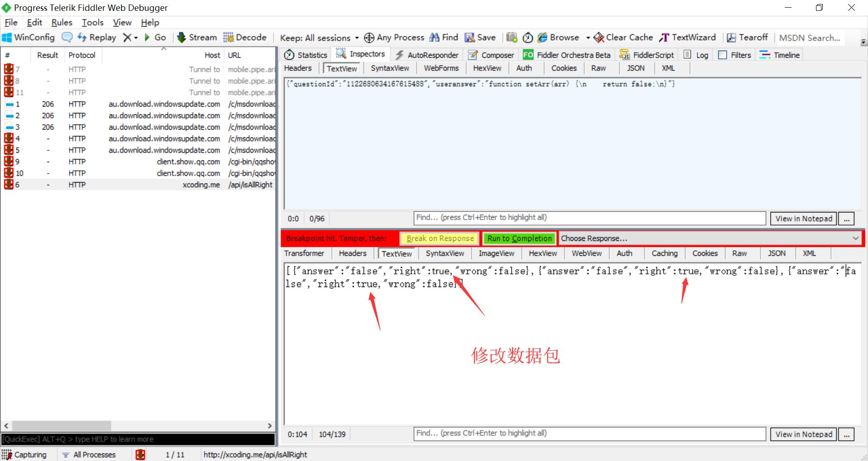Image resolution: width=868 pixels, height=461 pixels.
Task: Switch to the AutoResponder tab
Action: click(x=427, y=55)
